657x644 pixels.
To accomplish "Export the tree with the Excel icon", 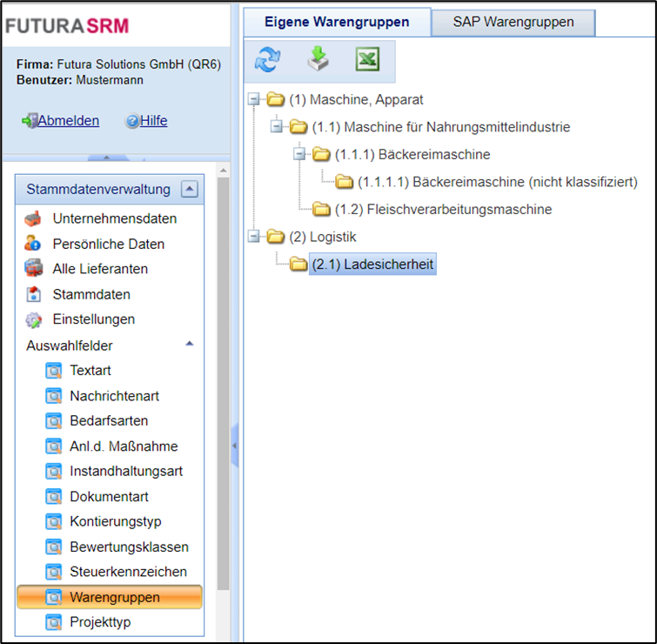I will tap(367, 61).
